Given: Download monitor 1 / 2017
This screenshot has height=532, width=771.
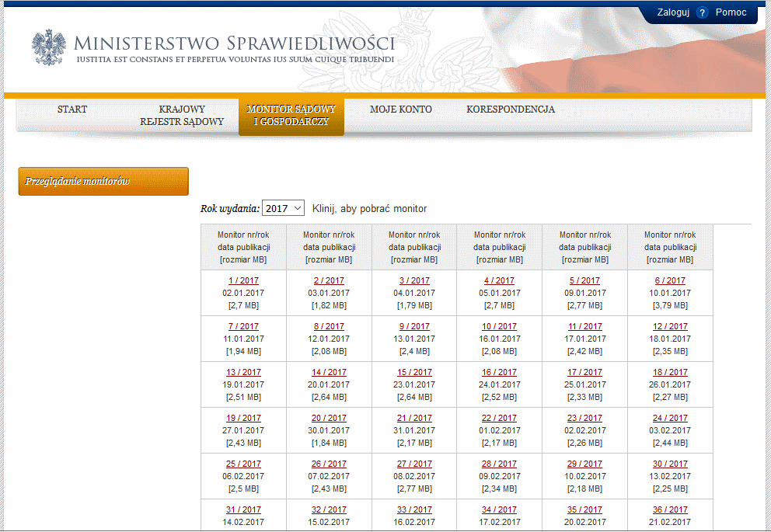Looking at the screenshot, I should click(x=243, y=280).
